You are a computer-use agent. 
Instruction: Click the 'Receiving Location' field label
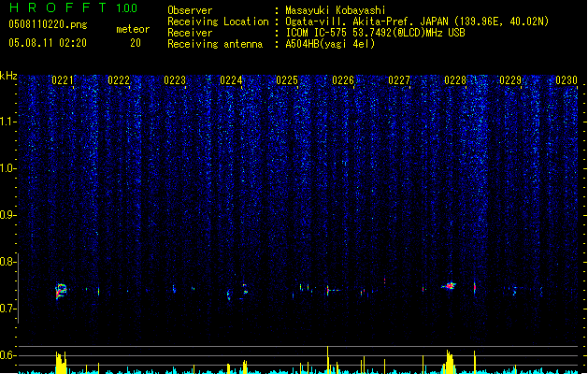pyautogui.click(x=218, y=22)
